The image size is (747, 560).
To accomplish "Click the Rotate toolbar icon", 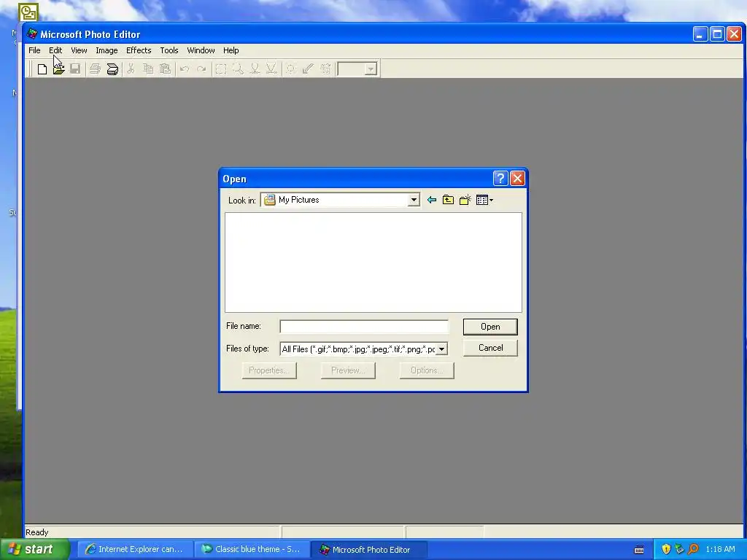I will pyautogui.click(x=325, y=69).
